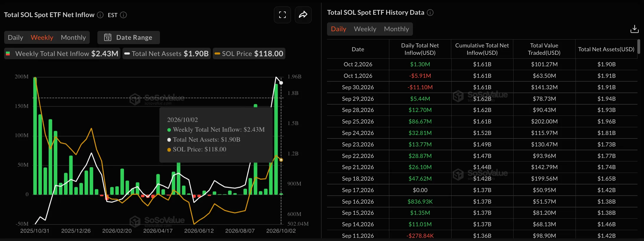Select Daily tab in History Data

[339, 29]
